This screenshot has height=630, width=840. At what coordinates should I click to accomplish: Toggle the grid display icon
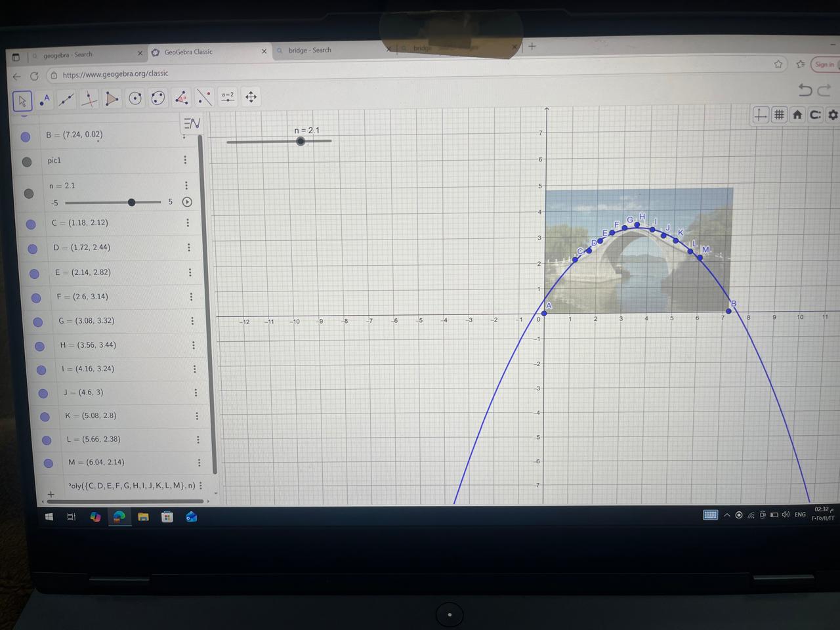[779, 115]
